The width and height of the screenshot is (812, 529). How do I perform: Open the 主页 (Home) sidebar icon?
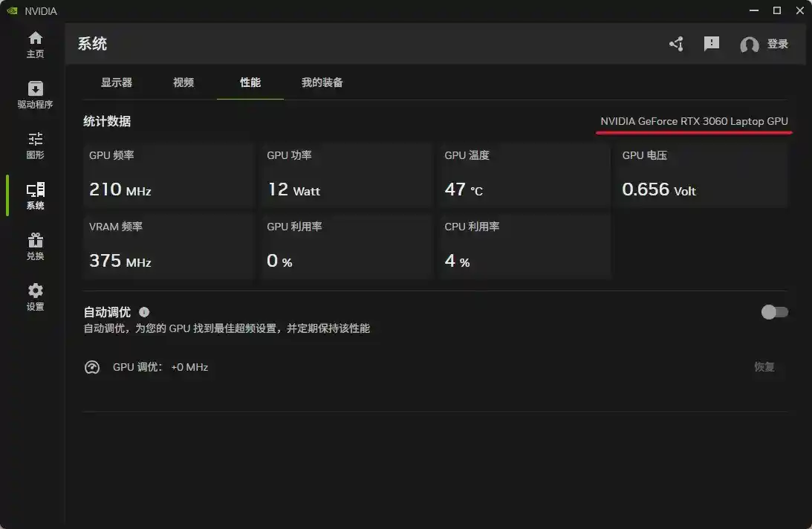[x=35, y=42]
